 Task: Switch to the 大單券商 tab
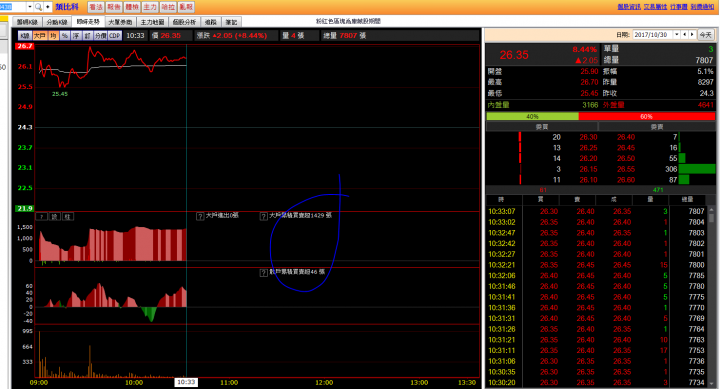tap(120, 22)
